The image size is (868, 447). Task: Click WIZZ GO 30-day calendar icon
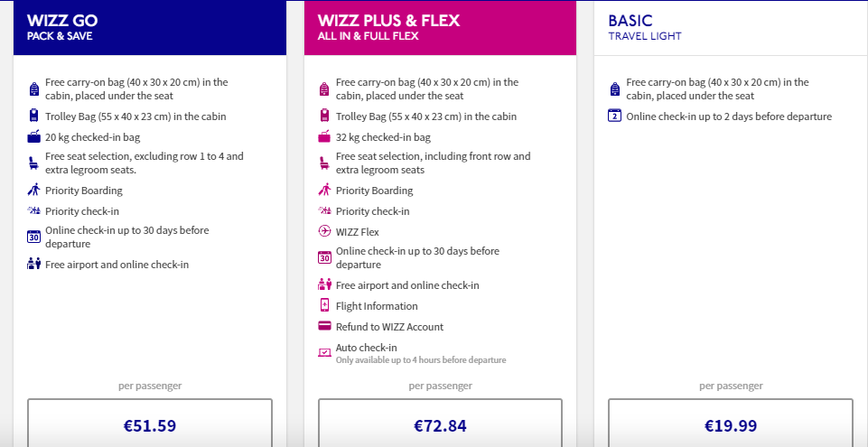click(x=34, y=237)
